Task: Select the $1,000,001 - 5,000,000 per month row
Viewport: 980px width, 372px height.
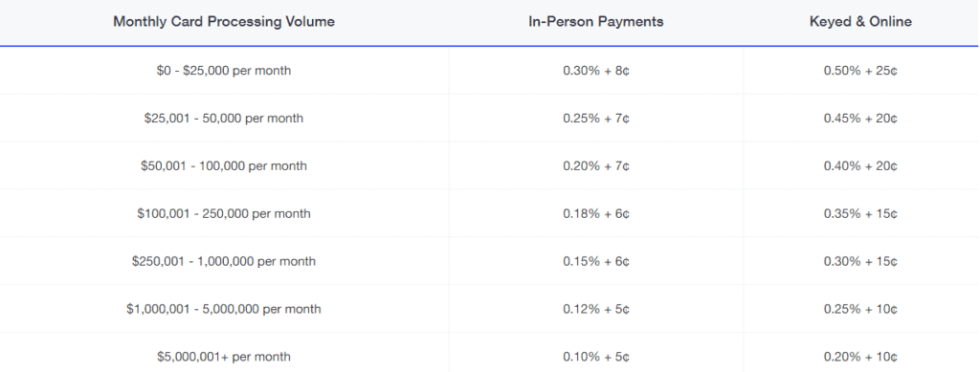Action: click(489, 309)
